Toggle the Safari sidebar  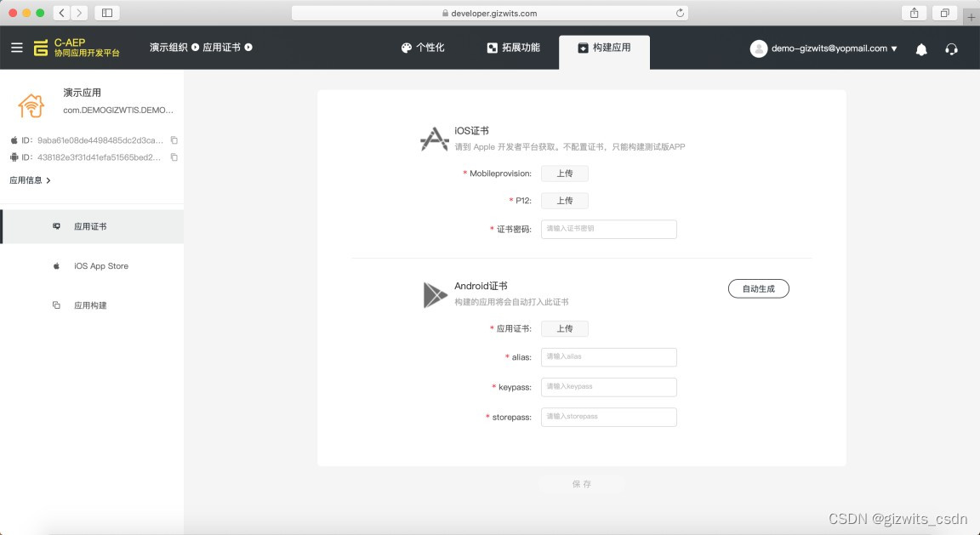(107, 13)
